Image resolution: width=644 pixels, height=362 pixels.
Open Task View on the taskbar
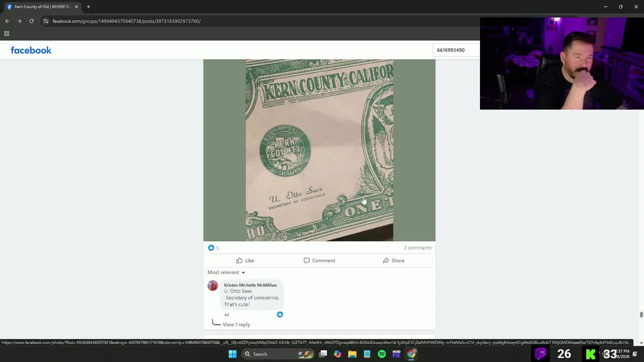323,354
